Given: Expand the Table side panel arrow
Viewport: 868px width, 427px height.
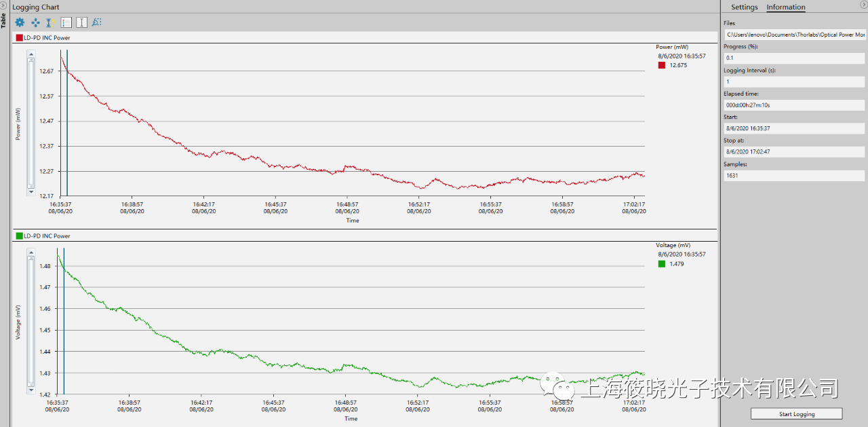Looking at the screenshot, I should click(3, 5).
